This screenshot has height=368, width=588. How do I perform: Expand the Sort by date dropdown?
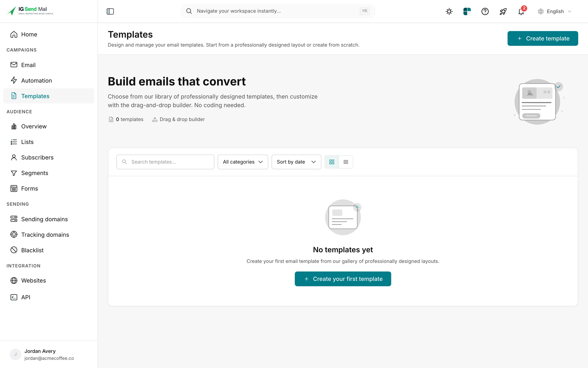click(x=296, y=162)
